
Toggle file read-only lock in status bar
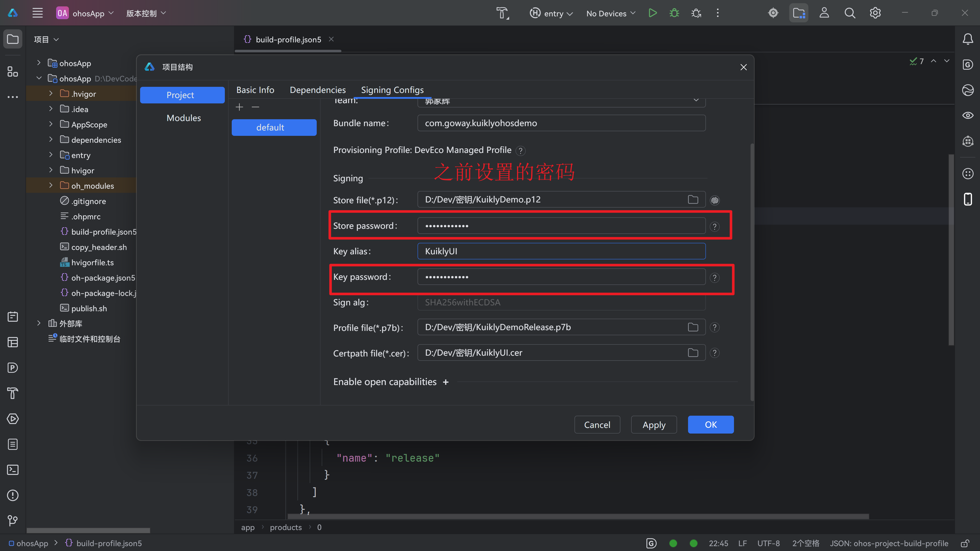point(965,543)
